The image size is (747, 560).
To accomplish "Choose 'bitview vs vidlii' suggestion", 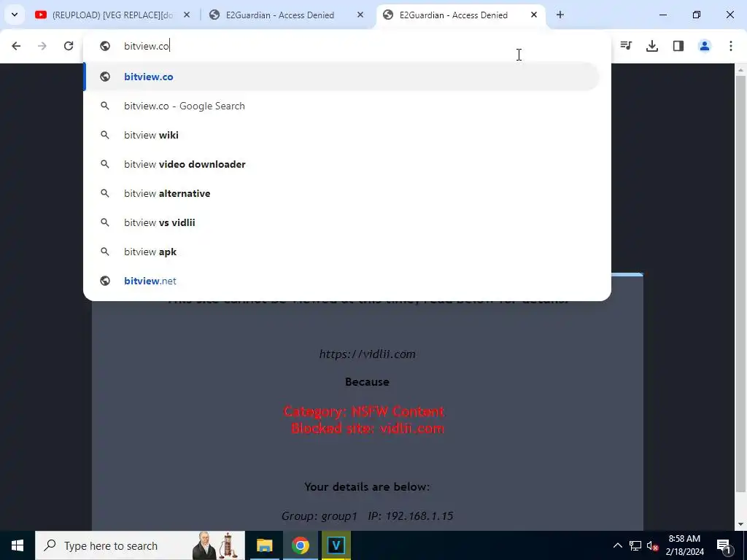I will pyautogui.click(x=341, y=222).
